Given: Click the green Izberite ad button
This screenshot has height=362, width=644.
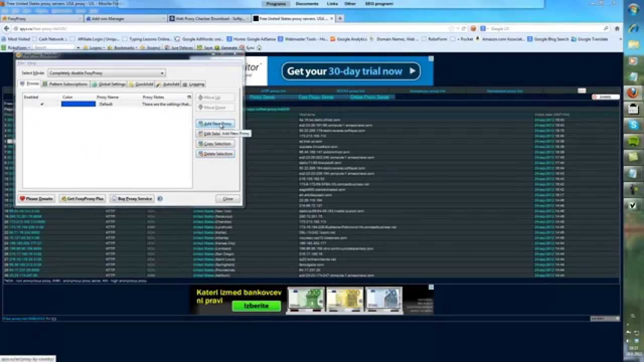Looking at the screenshot, I should 256,306.
